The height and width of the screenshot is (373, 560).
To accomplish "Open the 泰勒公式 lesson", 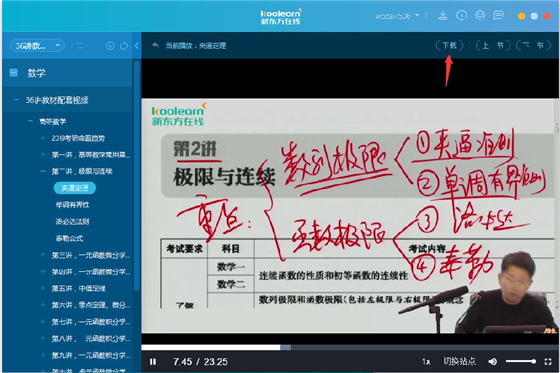I will pyautogui.click(x=69, y=238).
